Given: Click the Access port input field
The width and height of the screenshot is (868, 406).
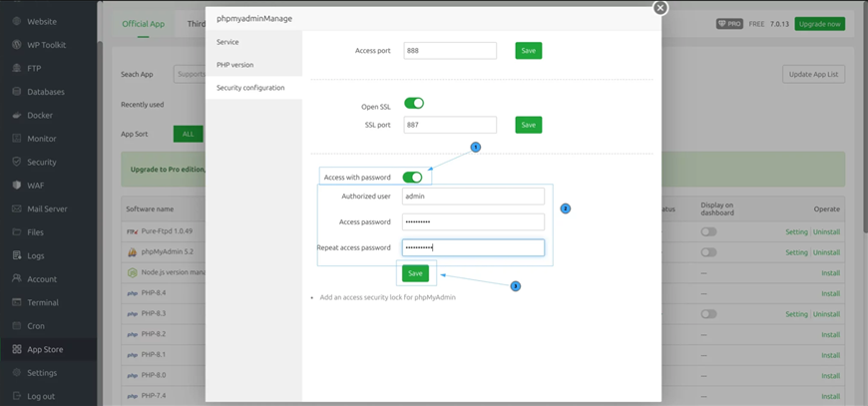Looking at the screenshot, I should tap(450, 50).
